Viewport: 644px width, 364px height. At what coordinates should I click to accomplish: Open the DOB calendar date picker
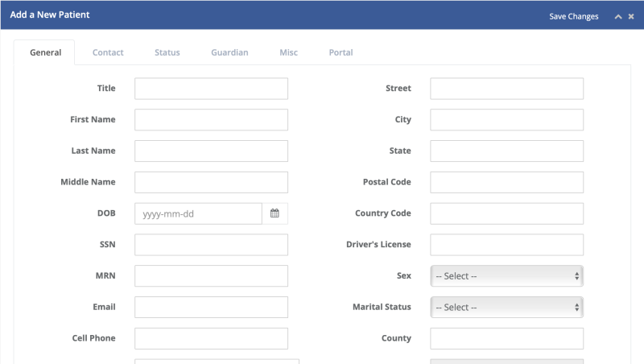(275, 213)
